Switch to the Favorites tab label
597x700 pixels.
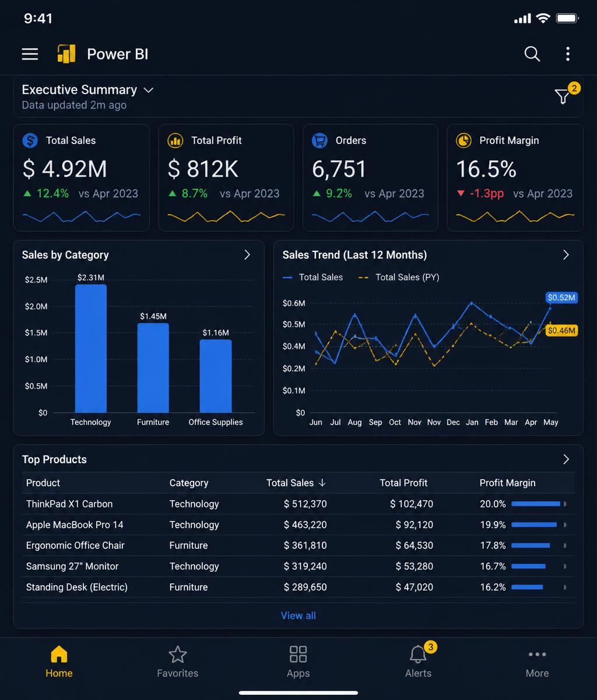point(177,673)
